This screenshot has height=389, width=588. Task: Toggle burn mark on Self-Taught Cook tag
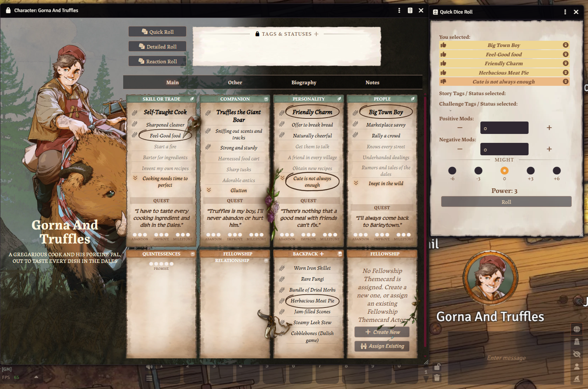(134, 113)
